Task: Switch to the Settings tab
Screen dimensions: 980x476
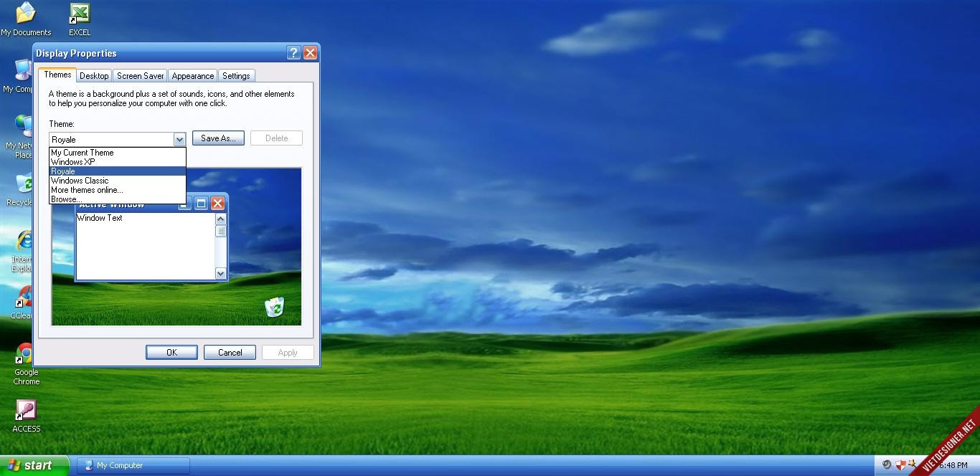Action: click(x=236, y=75)
